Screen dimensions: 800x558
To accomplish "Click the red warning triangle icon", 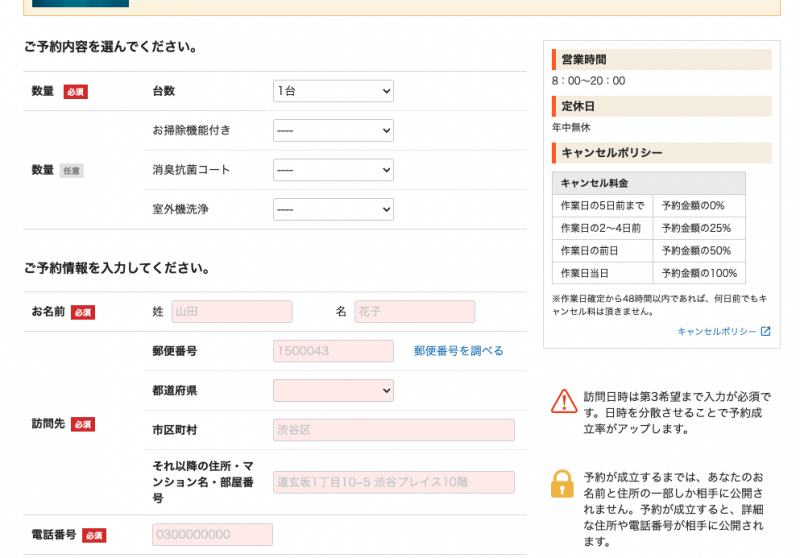I will point(563,401).
